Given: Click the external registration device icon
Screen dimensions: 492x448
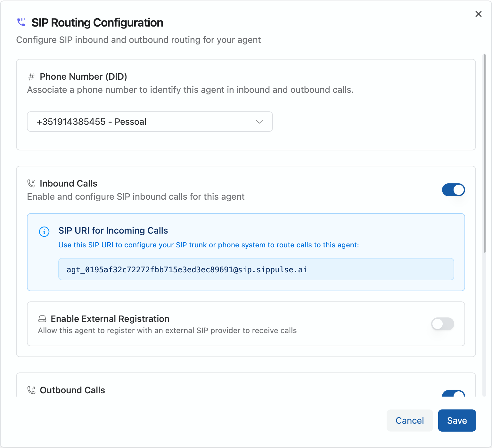Looking at the screenshot, I should 42,318.
